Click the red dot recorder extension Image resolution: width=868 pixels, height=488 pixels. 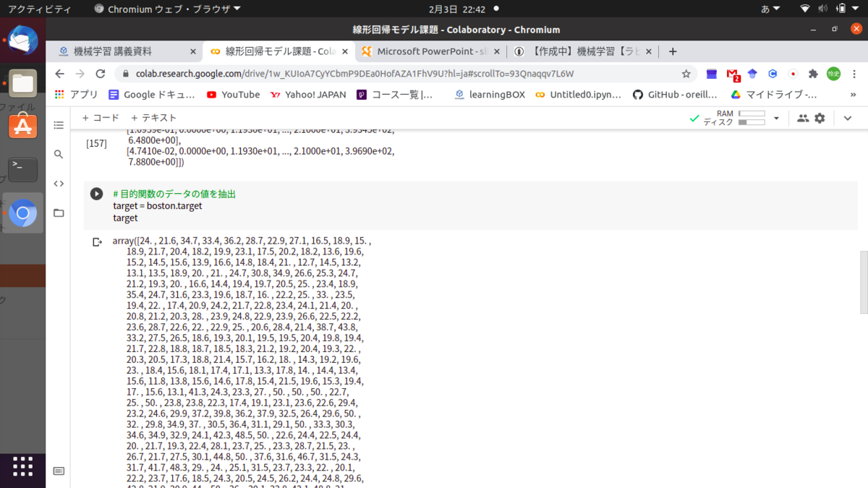click(x=793, y=74)
